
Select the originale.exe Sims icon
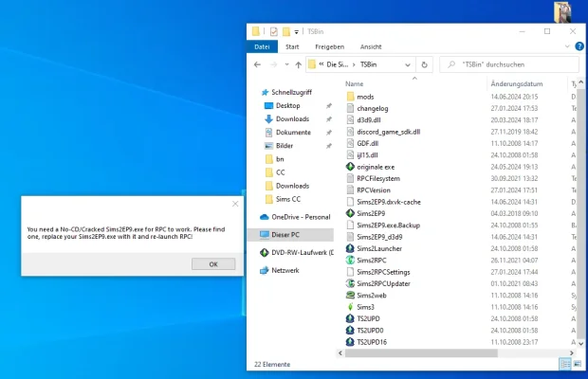(350, 167)
